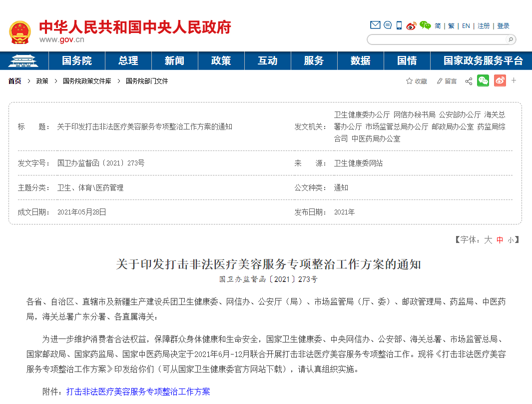532x404 pixels.
Task: Select small font size 小
Action: tap(511, 240)
